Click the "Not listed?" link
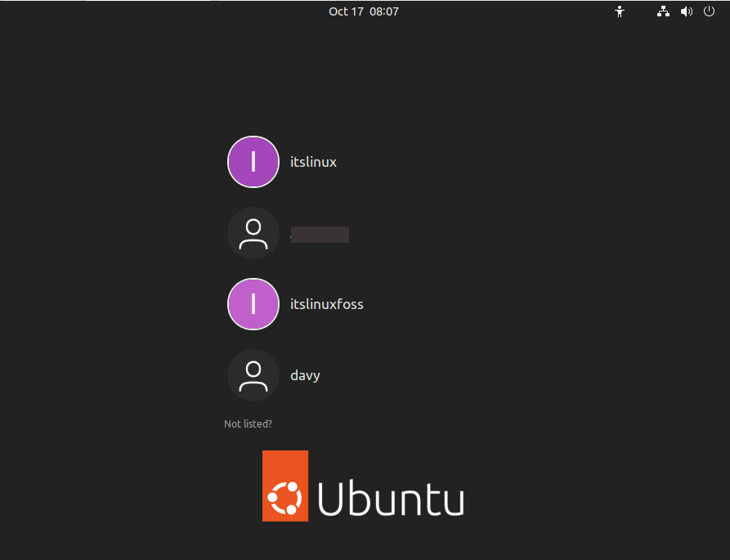This screenshot has height=560, width=730. pyautogui.click(x=249, y=423)
